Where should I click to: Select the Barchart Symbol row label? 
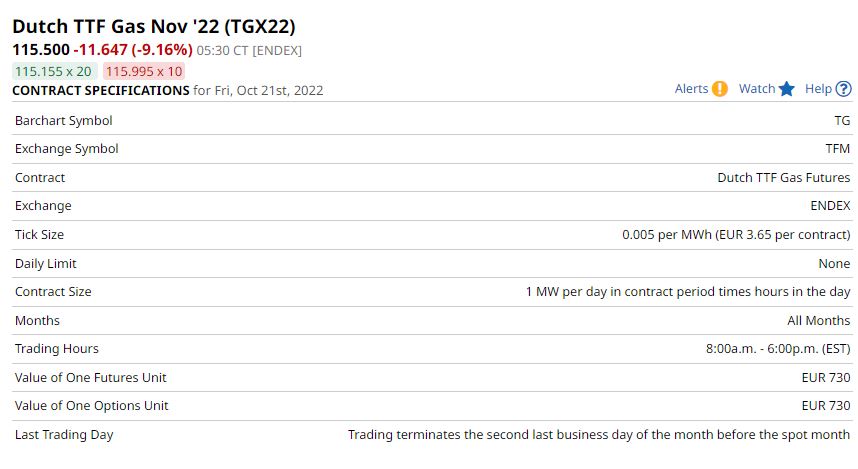64,120
